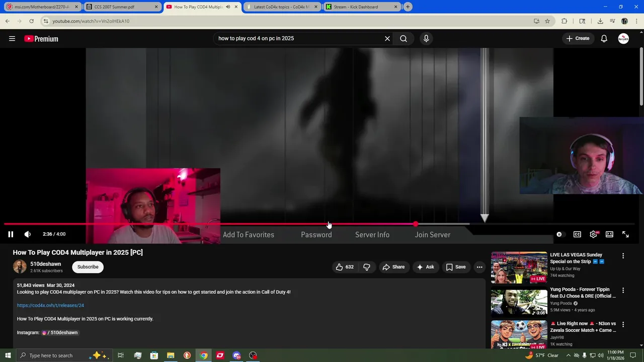Show hidden system tray icons
The width and height of the screenshot is (644, 362).
[569, 355]
